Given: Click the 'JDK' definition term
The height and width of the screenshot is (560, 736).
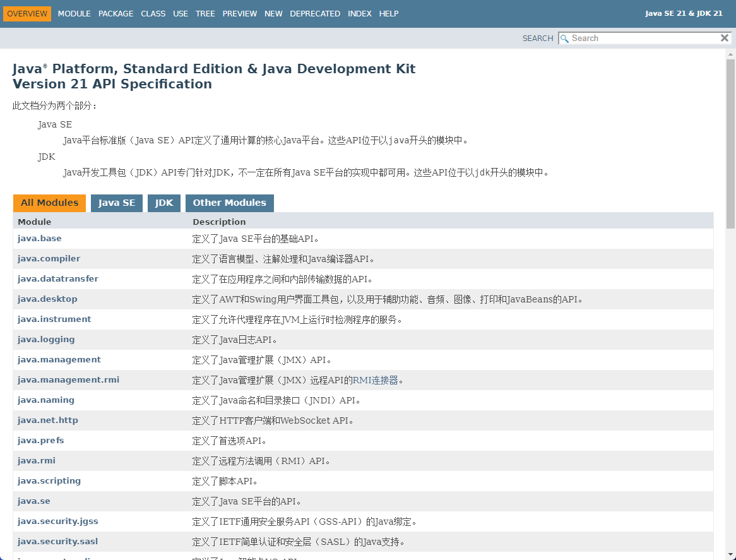Looking at the screenshot, I should click(47, 157).
